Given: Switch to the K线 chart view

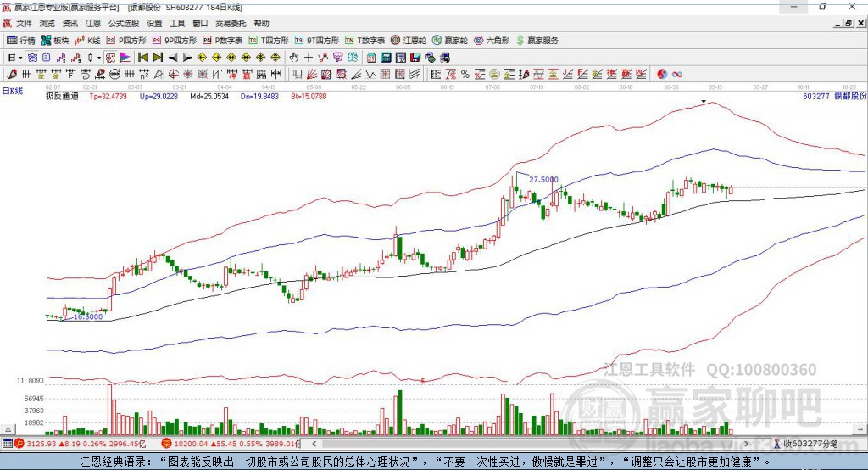Looking at the screenshot, I should [87, 41].
